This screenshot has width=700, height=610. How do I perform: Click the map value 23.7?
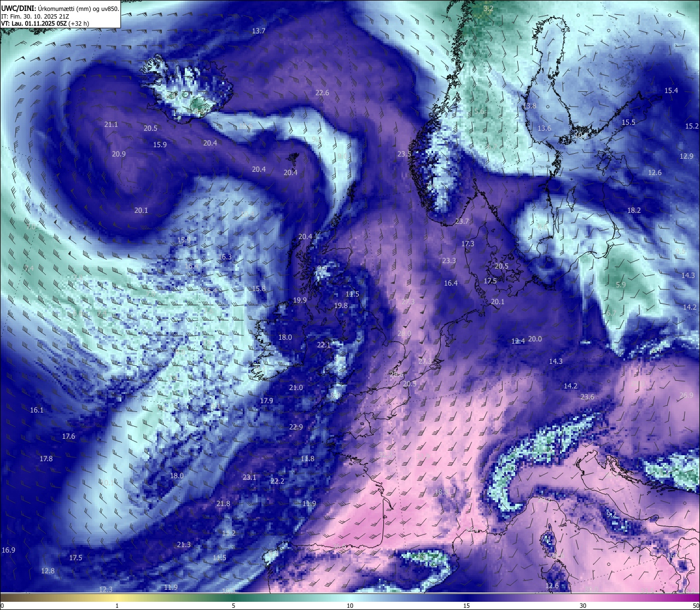[x=462, y=222]
